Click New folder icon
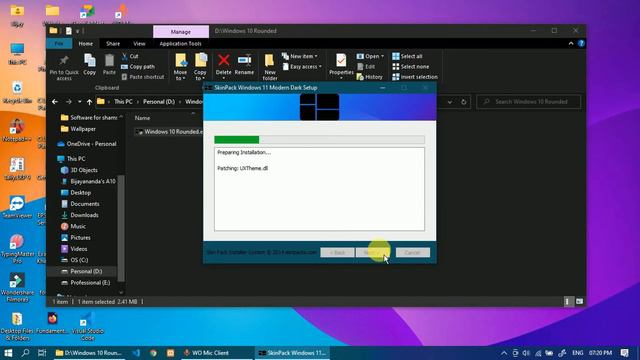Screen dimensions: 640x360 click(x=269, y=60)
